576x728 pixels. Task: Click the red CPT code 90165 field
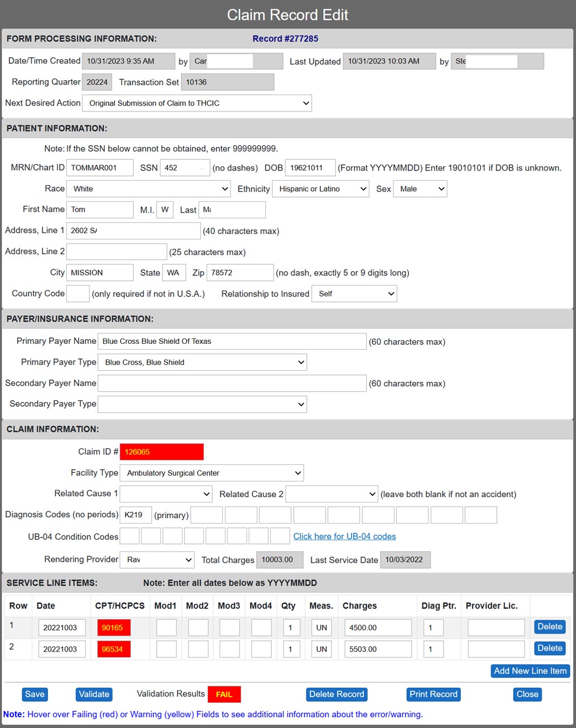click(114, 627)
